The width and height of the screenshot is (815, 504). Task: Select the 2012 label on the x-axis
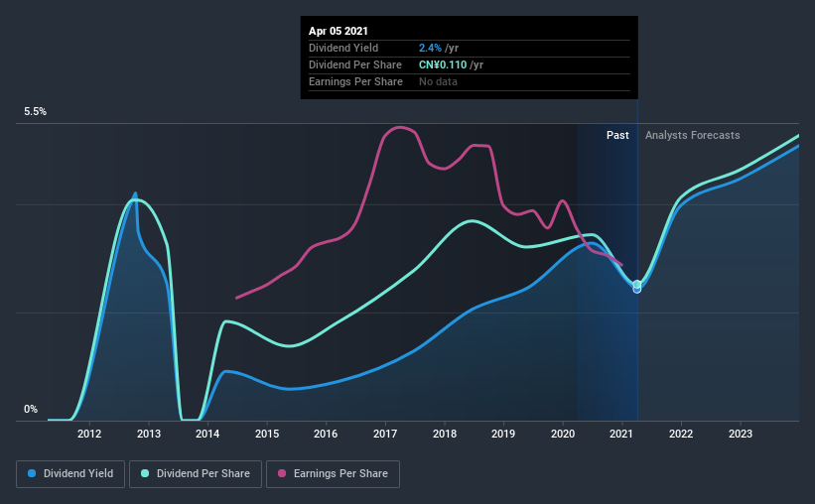(x=89, y=434)
